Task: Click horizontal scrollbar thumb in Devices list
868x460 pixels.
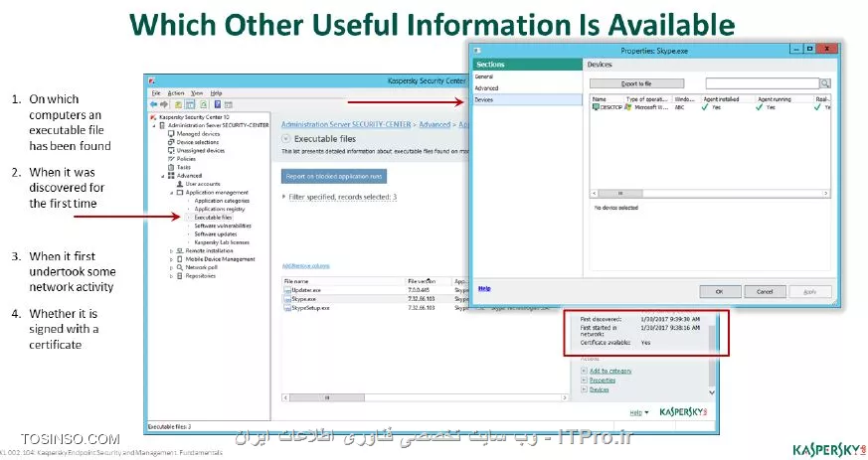Action: click(x=619, y=194)
